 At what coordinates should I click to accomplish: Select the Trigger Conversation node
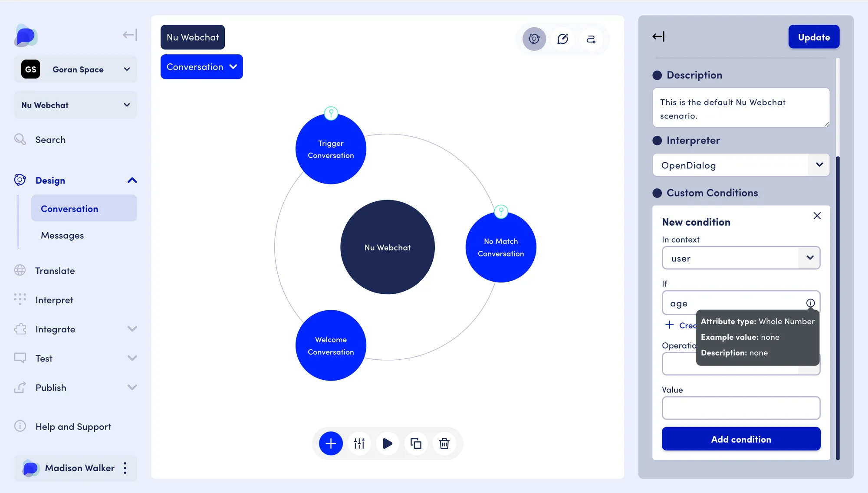point(331,149)
